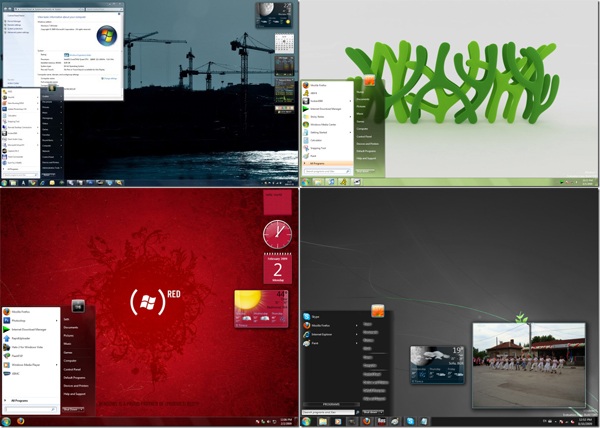
Task: Open Windows Media Center in green desktop start menu
Action: pyautogui.click(x=328, y=124)
